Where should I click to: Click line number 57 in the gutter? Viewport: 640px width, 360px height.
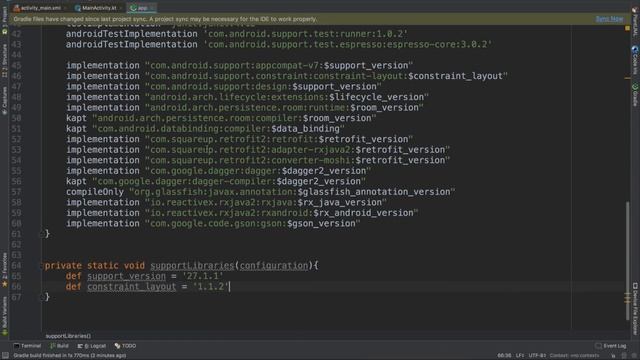pyautogui.click(x=16, y=192)
